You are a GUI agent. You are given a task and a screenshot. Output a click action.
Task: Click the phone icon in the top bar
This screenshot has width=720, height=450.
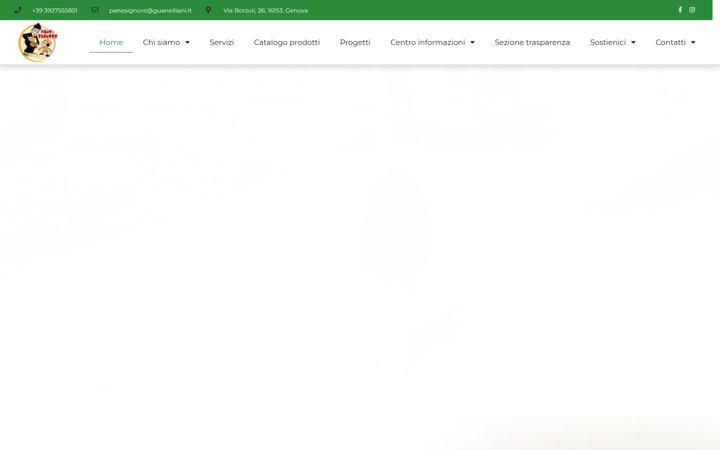(18, 10)
